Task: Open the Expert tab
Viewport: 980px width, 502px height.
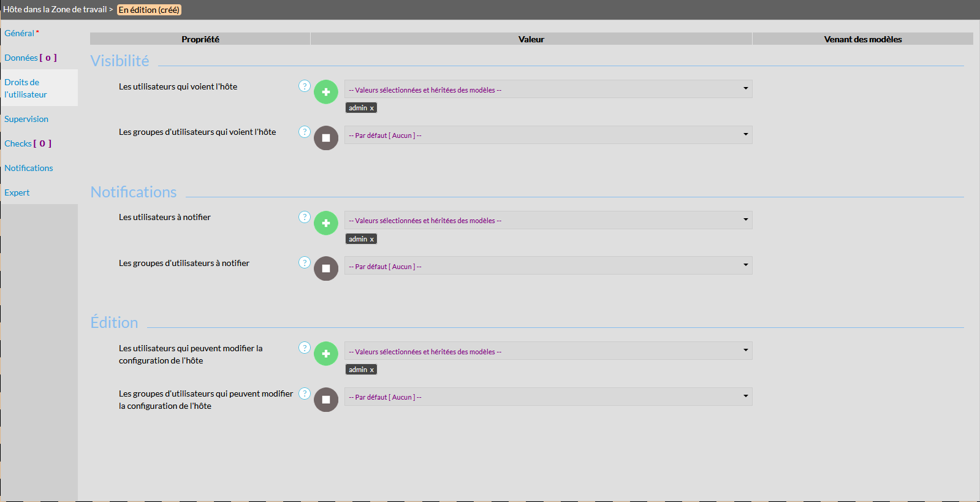Action: coord(17,192)
